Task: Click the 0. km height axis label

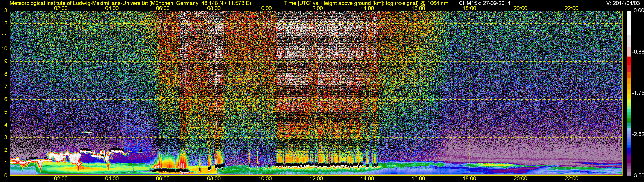Action: [6, 176]
